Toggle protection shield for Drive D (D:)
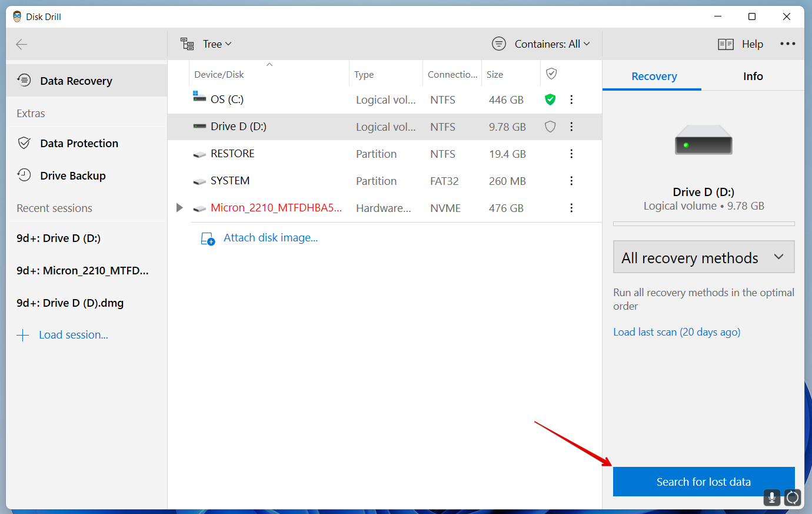The height and width of the screenshot is (514, 812). (550, 127)
